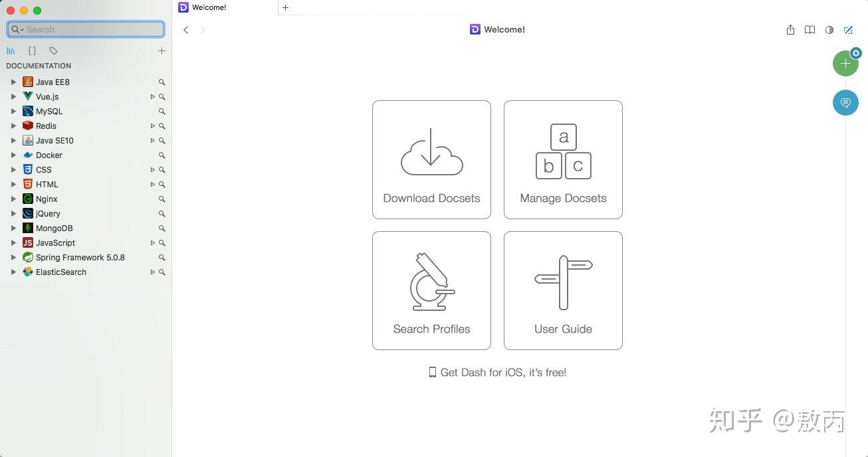Open the User Guide card
Image resolution: width=868 pixels, height=457 pixels.
coord(563,290)
